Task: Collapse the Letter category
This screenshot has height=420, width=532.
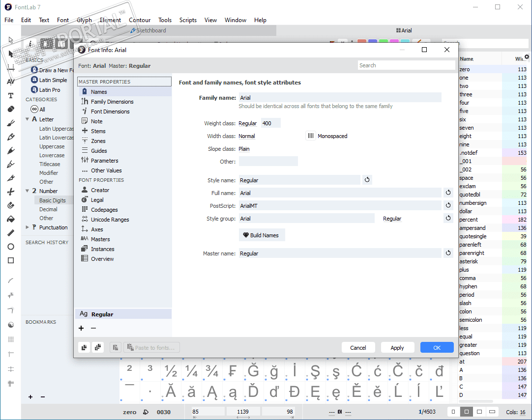Action: pos(27,119)
